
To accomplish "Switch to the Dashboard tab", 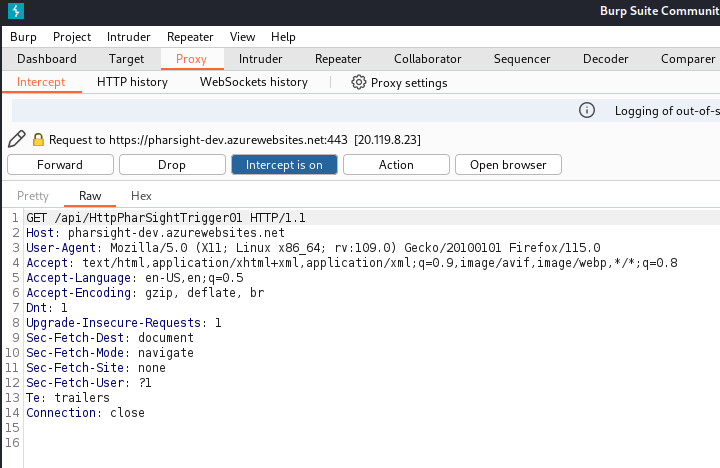I will click(46, 59).
